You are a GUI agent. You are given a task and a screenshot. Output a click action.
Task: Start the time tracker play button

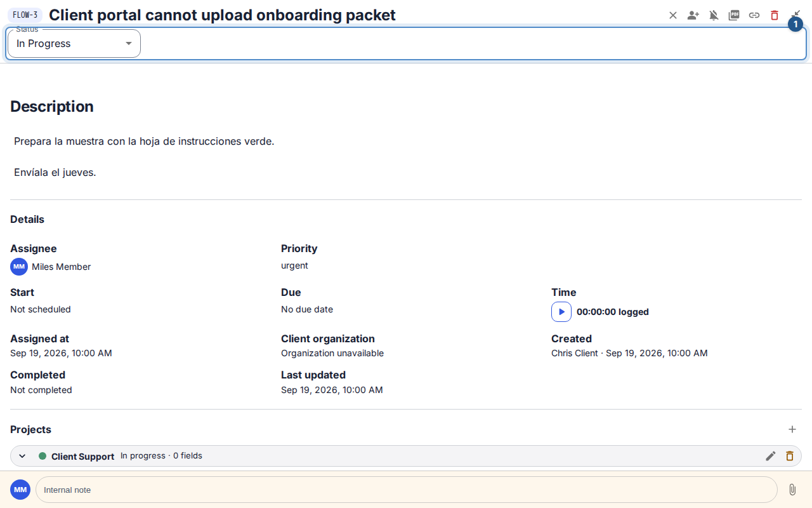click(x=561, y=312)
